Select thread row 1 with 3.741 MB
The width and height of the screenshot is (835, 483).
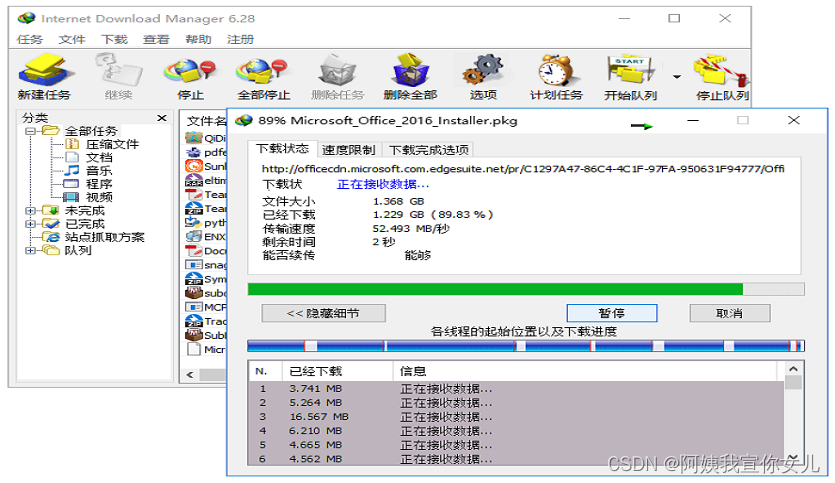pos(515,389)
